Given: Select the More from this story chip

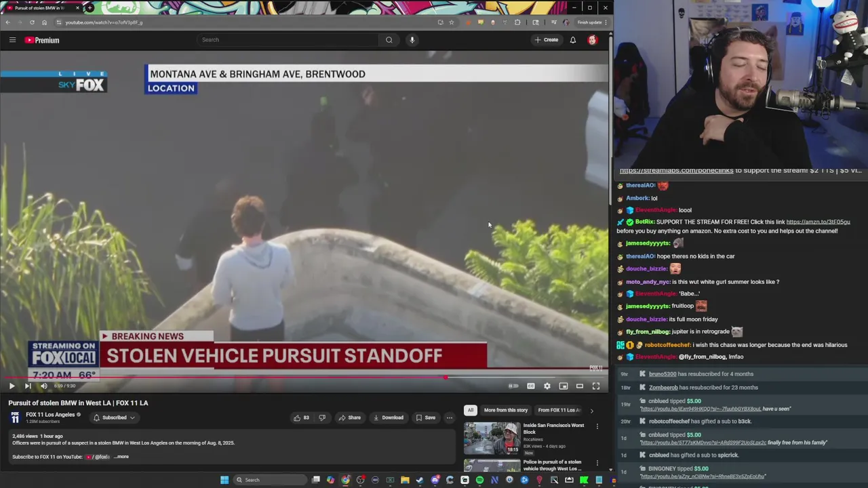Looking at the screenshot, I should pos(506,410).
